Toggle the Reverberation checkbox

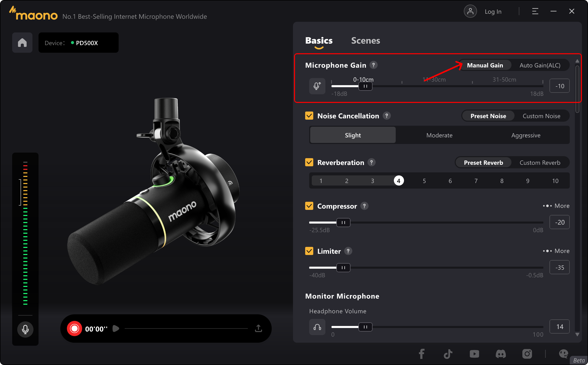tap(309, 162)
